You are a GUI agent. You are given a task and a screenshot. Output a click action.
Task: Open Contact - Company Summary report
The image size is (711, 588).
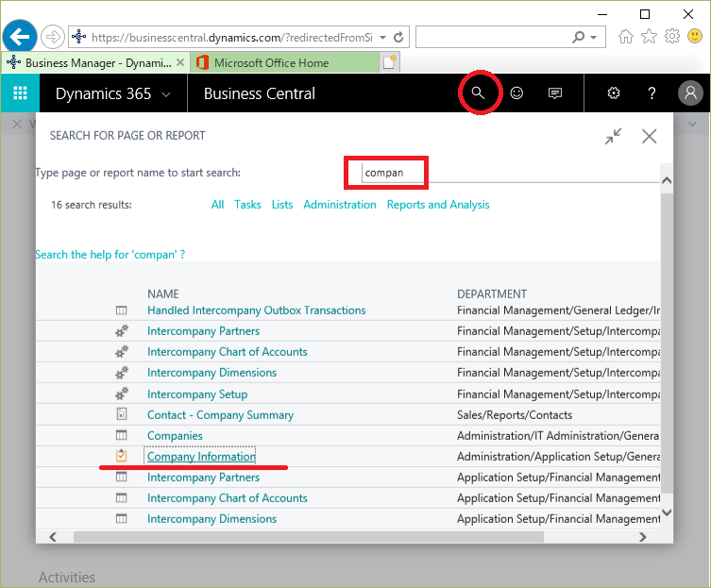tap(220, 415)
